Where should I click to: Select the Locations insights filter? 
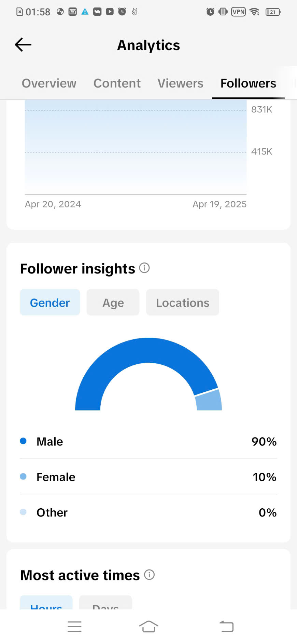(x=183, y=303)
